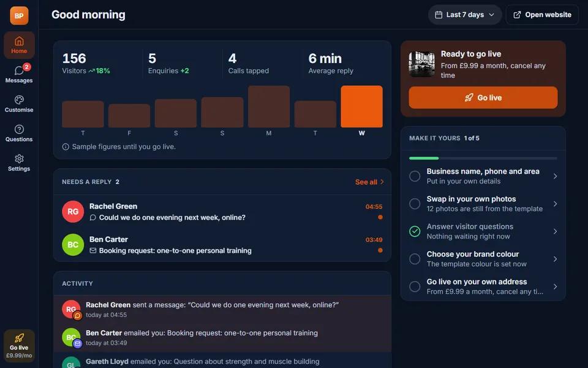Open the Settings section
Screen dimensions: 588x368
19,163
